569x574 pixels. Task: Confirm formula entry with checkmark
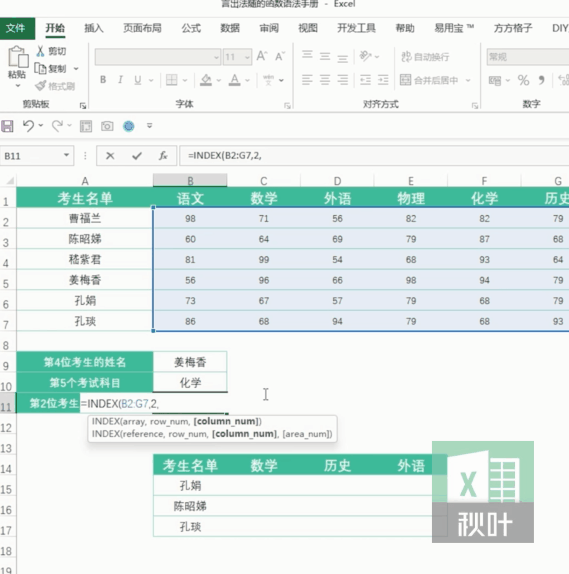(x=137, y=156)
